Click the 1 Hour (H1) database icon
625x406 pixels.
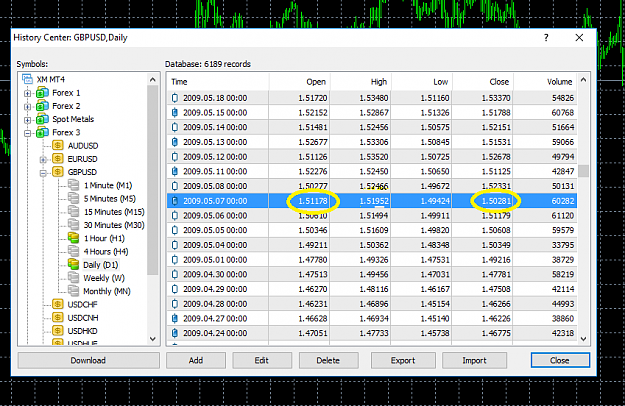click(73, 238)
